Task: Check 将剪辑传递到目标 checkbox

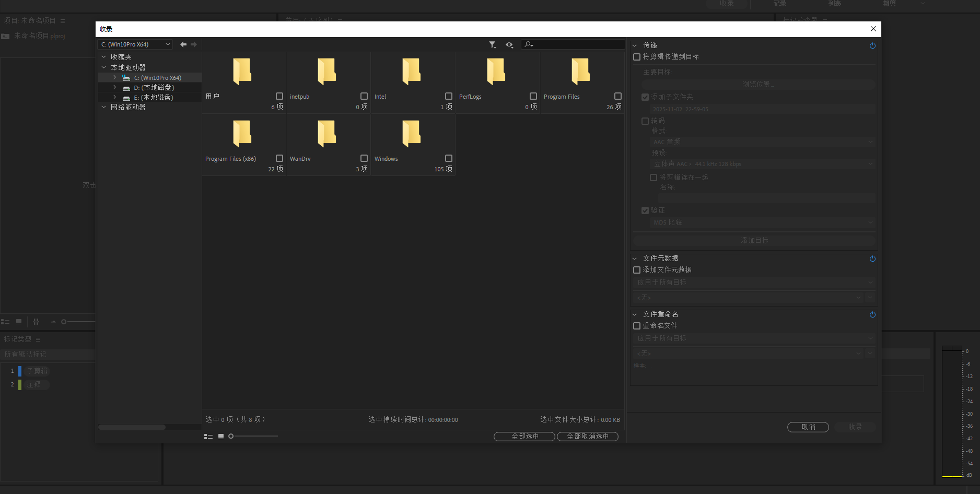Action: point(636,56)
